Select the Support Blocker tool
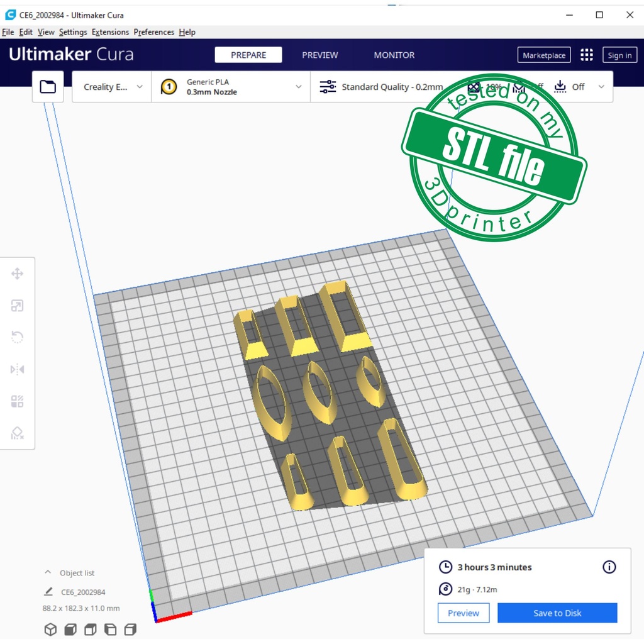The height and width of the screenshot is (644, 644). pos(17,433)
